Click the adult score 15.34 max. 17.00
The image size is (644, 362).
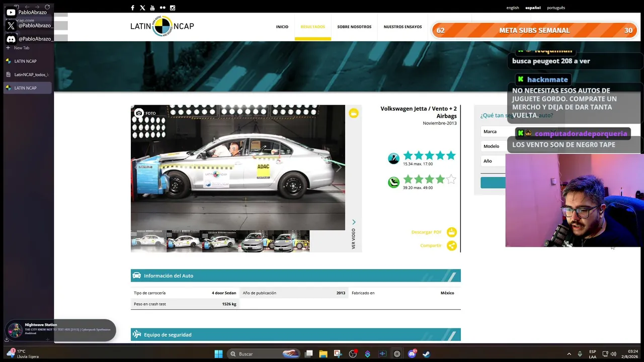418,164
